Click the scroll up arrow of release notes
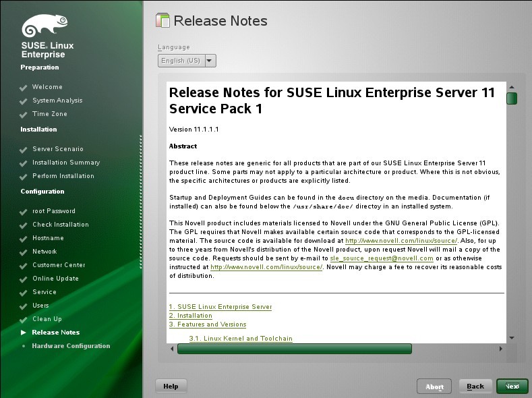 click(512, 87)
